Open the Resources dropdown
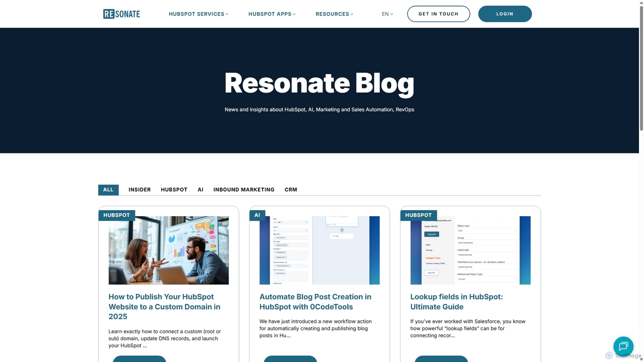 (335, 14)
